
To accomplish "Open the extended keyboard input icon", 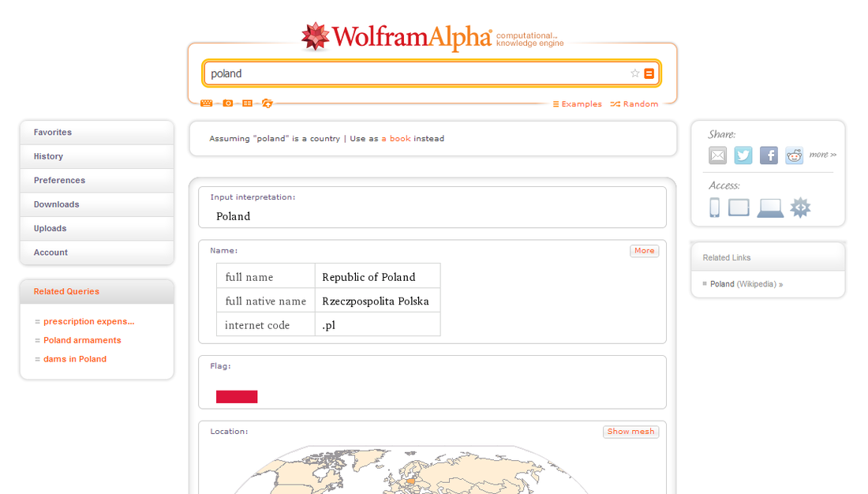I will (x=207, y=103).
